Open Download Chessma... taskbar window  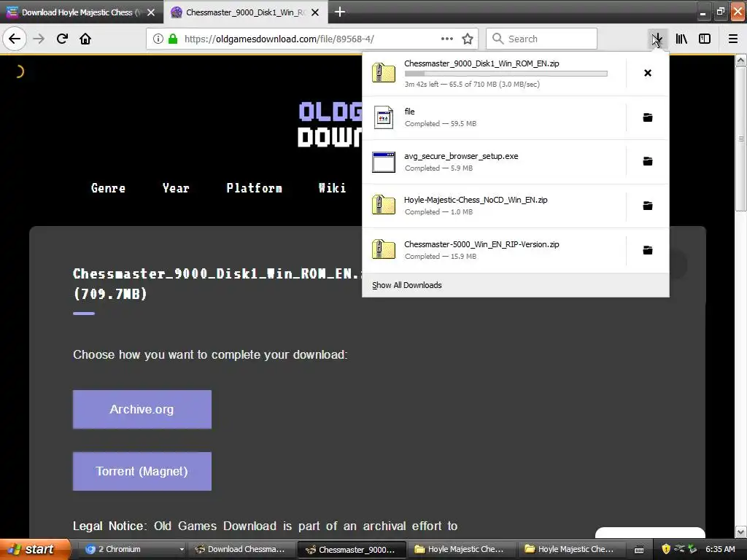coord(242,549)
